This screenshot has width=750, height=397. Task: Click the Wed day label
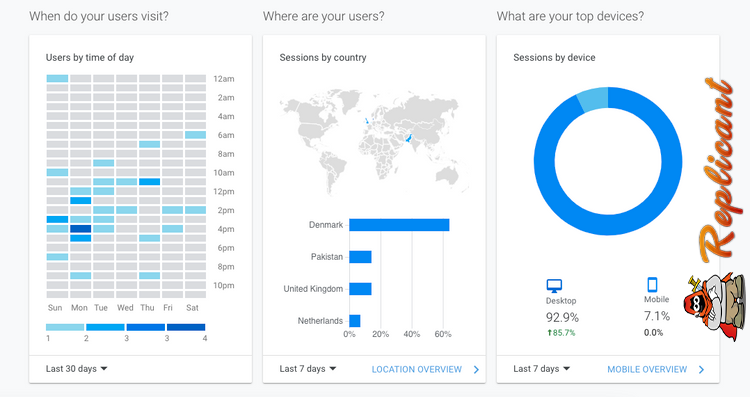[125, 308]
